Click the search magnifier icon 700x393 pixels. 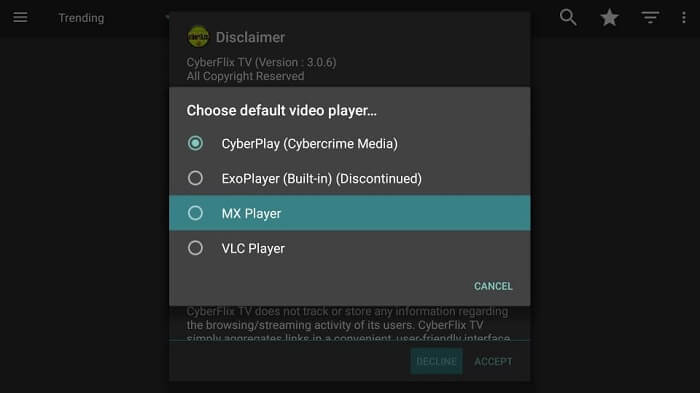click(x=568, y=17)
